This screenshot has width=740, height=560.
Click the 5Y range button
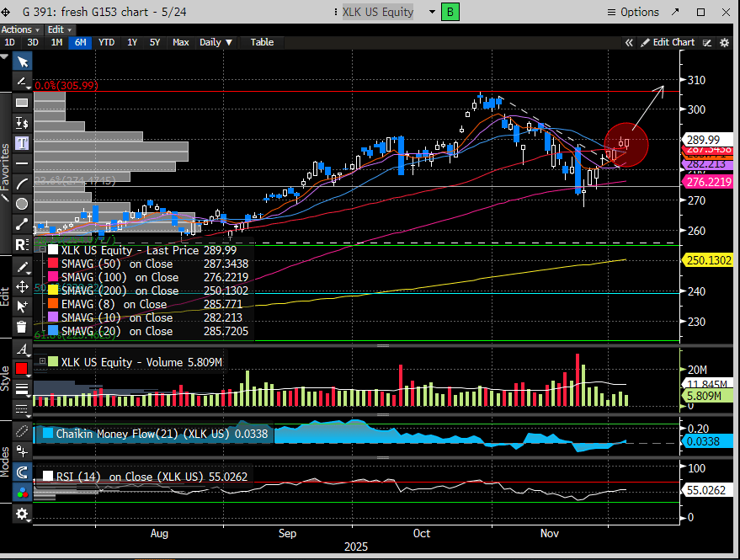click(x=155, y=42)
